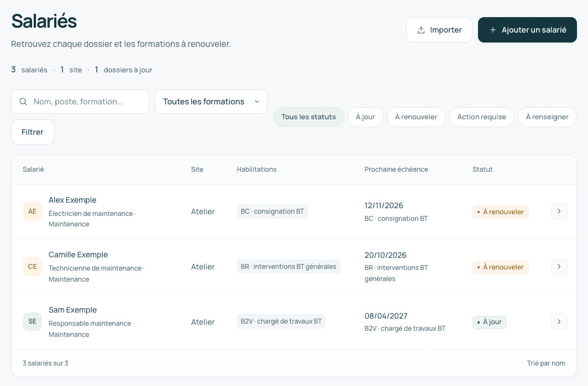Click Technicienne de maintenance job title
This screenshot has width=588, height=386.
point(95,268)
